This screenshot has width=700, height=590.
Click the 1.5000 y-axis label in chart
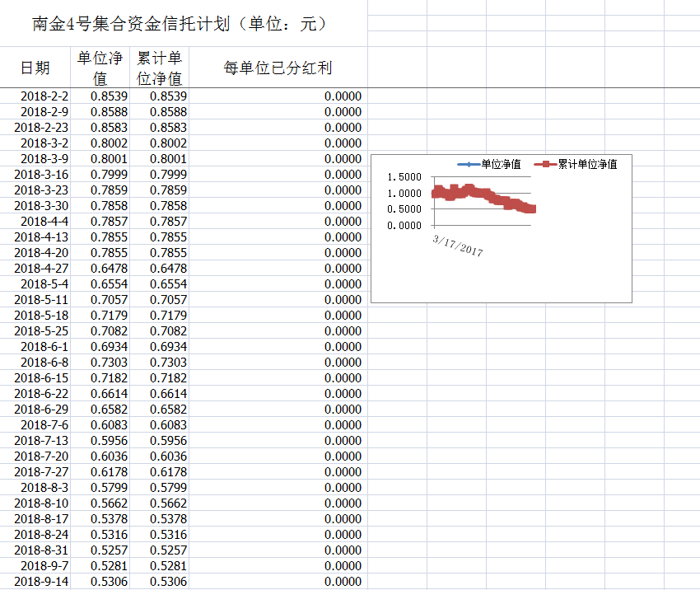[404, 177]
